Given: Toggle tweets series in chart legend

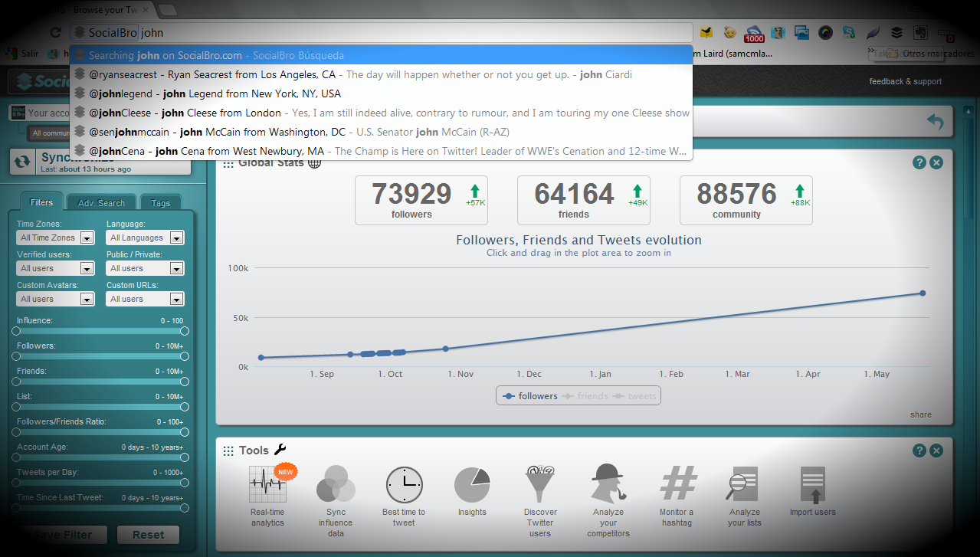Looking at the screenshot, I should pyautogui.click(x=636, y=396).
